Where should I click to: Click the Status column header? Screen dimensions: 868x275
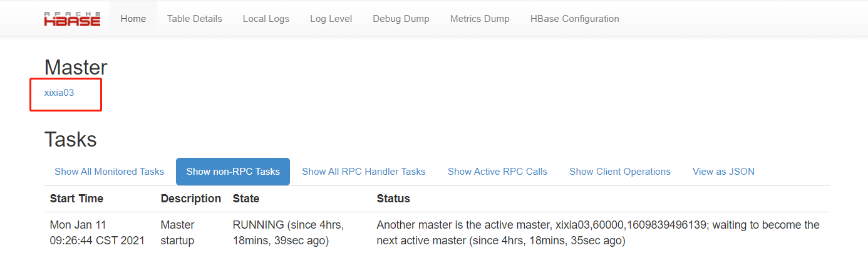393,199
